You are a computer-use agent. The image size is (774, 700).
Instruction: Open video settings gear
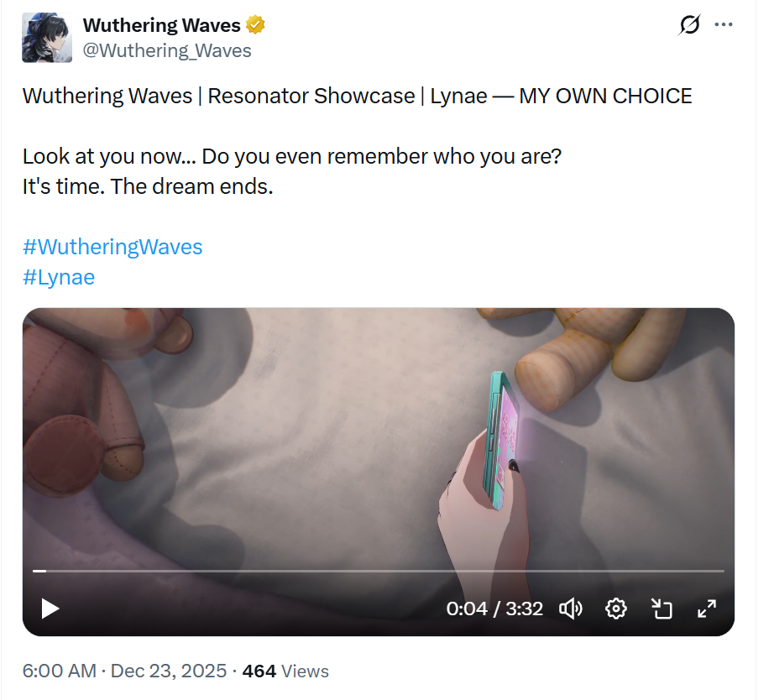pos(616,609)
